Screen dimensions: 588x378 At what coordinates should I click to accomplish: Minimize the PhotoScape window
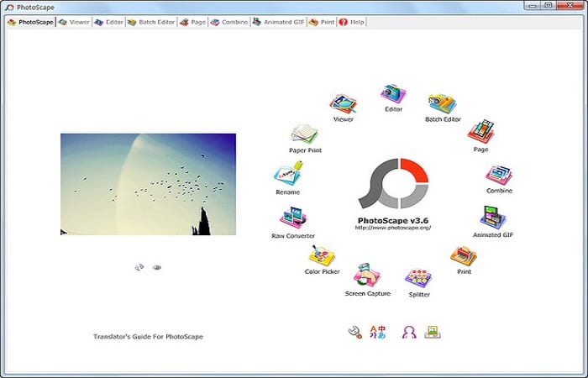point(533,5)
